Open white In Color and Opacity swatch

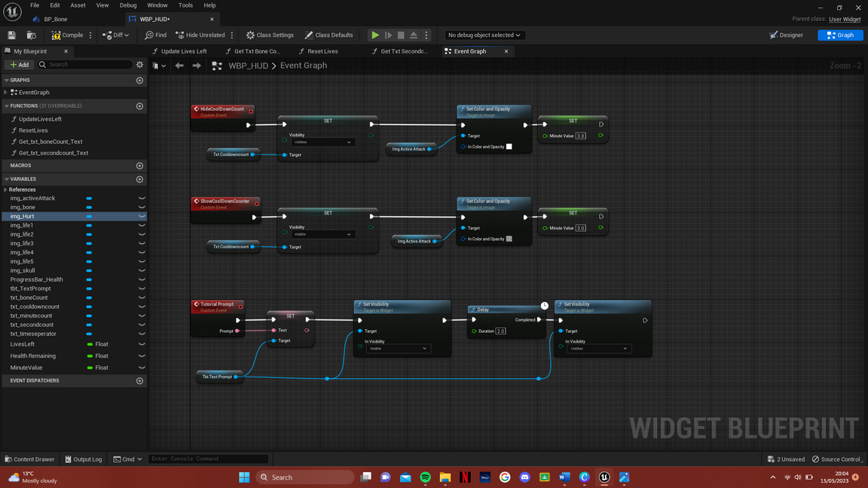click(x=509, y=147)
